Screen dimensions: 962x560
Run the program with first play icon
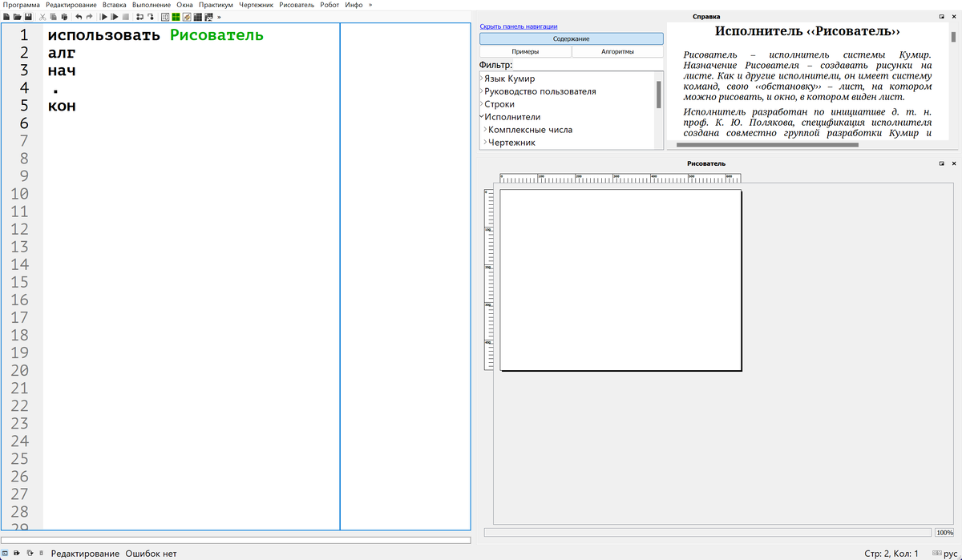click(103, 17)
